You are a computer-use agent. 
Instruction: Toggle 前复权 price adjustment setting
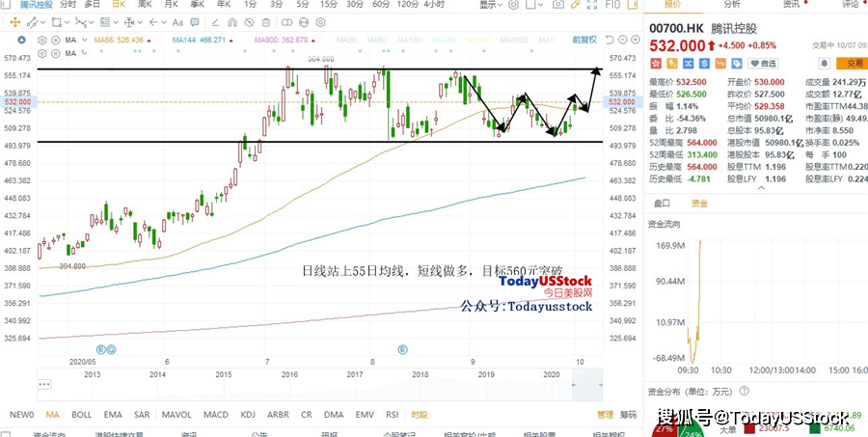584,40
